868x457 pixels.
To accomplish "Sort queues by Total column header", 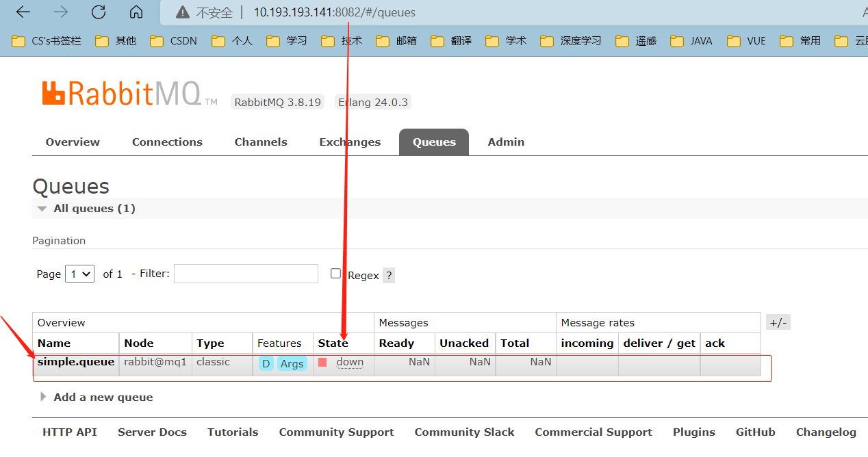I will pos(515,343).
